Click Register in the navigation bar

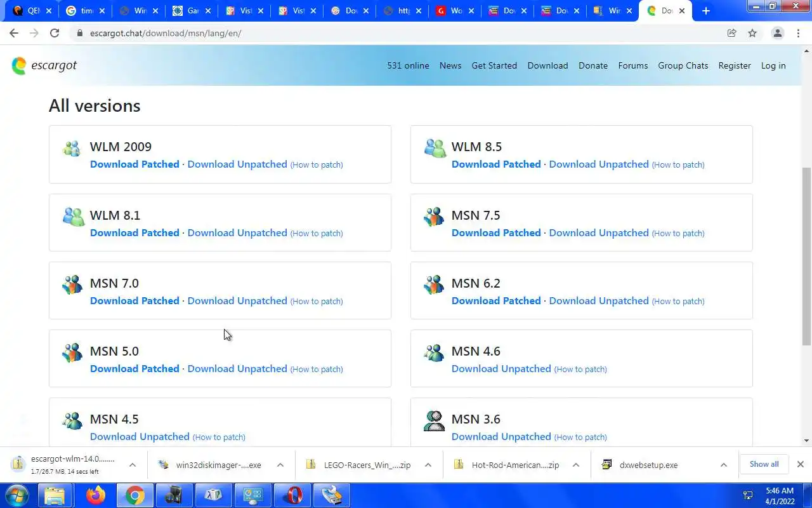click(x=735, y=65)
